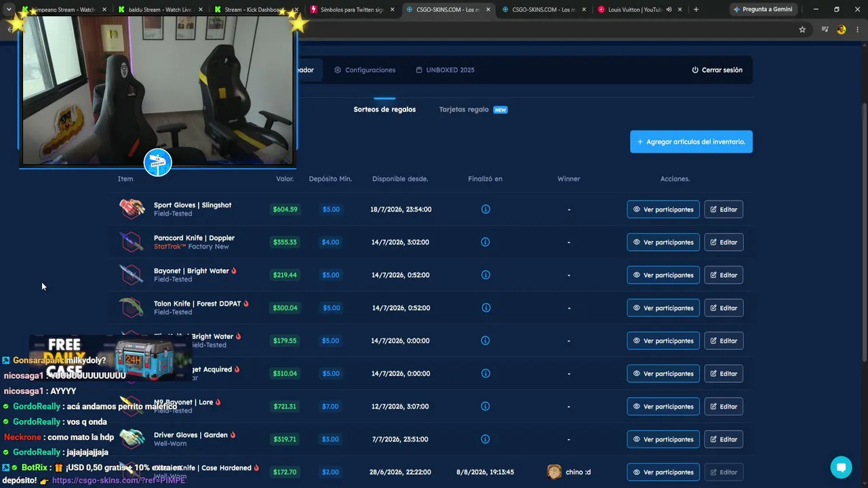868x488 pixels.
Task: Click Talon Knife Forest DDPAT item image
Action: click(x=132, y=308)
